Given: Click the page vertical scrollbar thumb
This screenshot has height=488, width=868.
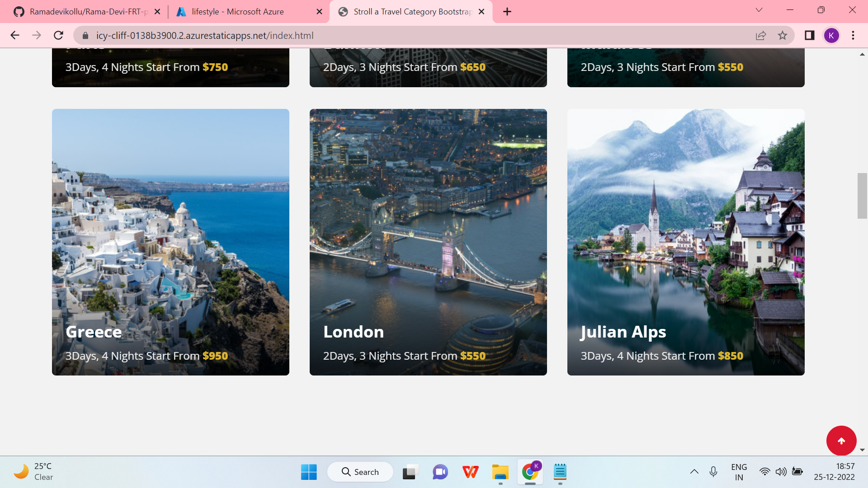Looking at the screenshot, I should click(862, 196).
